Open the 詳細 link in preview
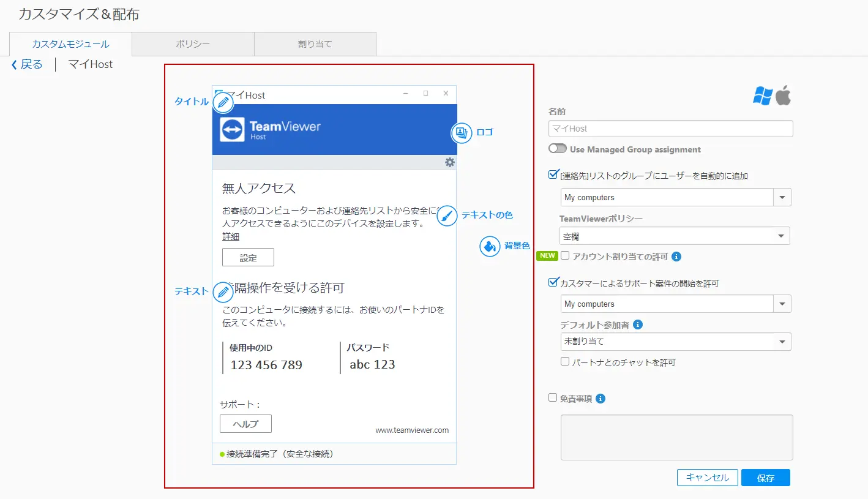This screenshot has width=868, height=499. [x=231, y=237]
